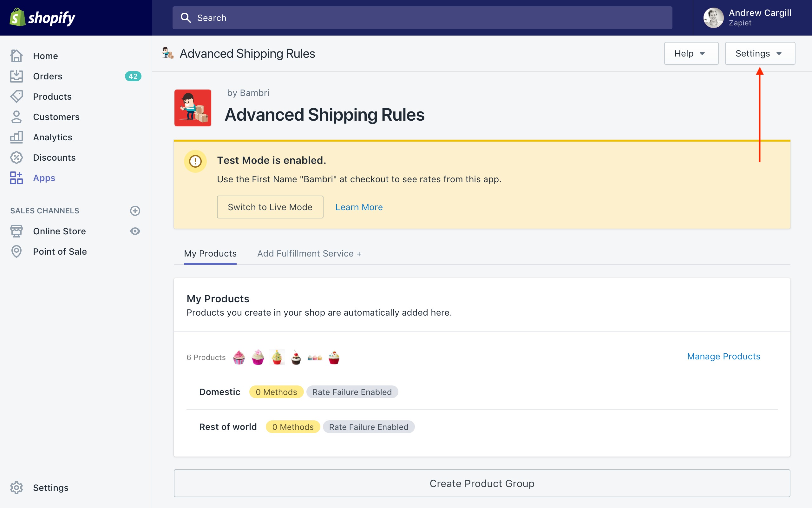
Task: Click the Orders inbox icon
Action: [16, 76]
